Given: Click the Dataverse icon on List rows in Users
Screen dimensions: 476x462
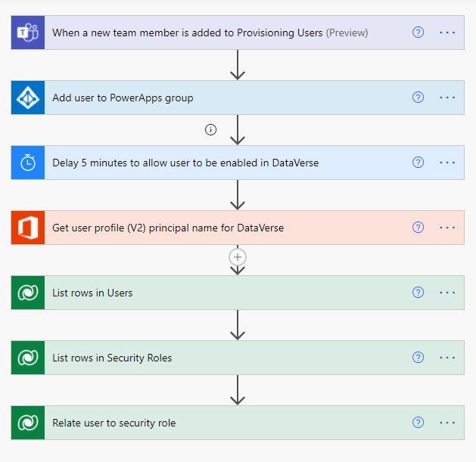Looking at the screenshot, I should pos(28,293).
